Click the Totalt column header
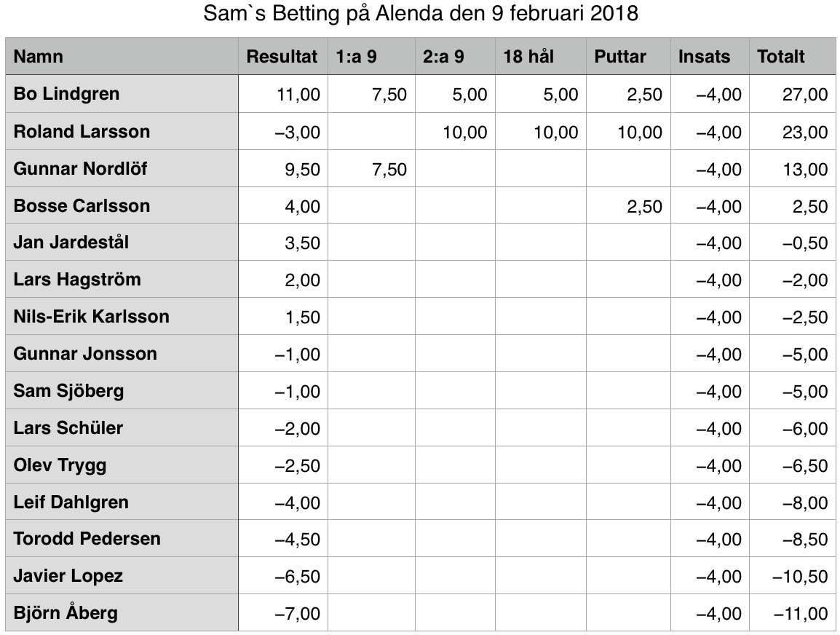840x635 pixels. tap(792, 56)
